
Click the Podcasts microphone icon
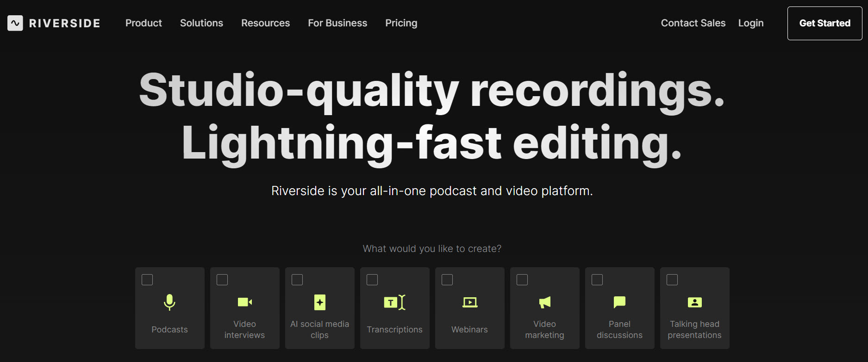(170, 302)
